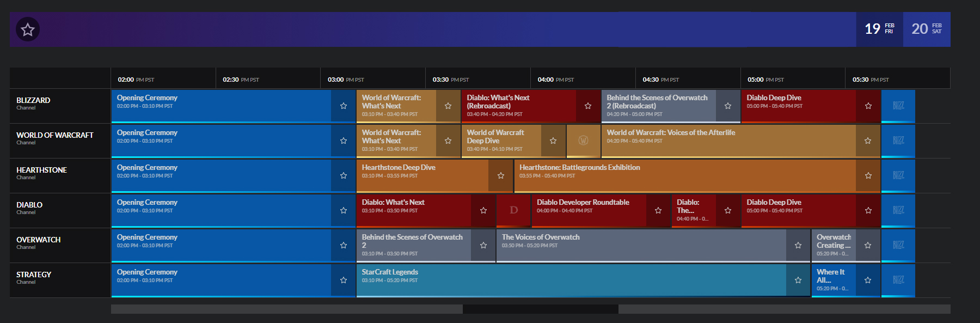Click the 04:00 PM PST time marker
The width and height of the screenshot is (980, 323).
pyautogui.click(x=555, y=80)
